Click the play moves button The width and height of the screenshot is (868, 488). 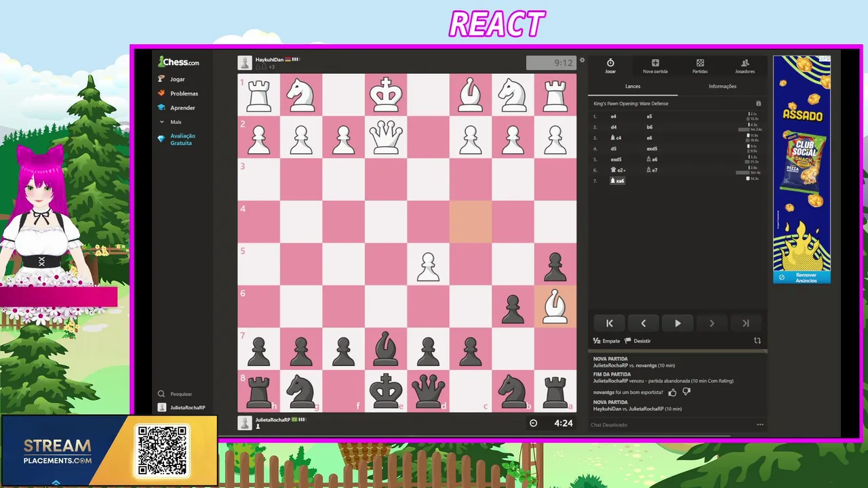pyautogui.click(x=677, y=323)
